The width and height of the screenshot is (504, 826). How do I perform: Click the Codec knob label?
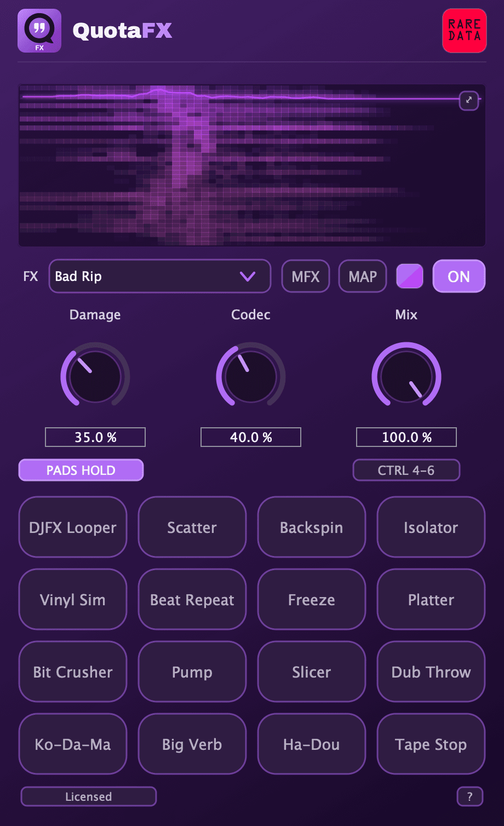tap(251, 314)
